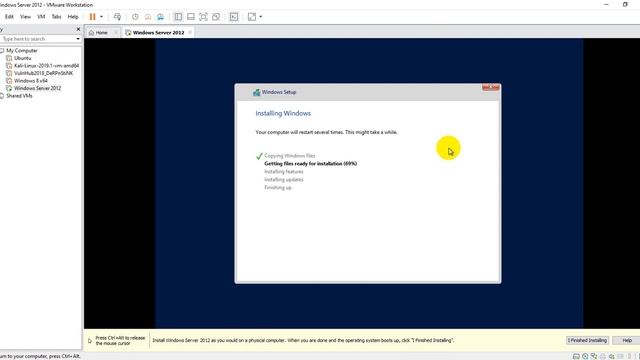Open the Help menu
The height and width of the screenshot is (360, 640).
[73, 17]
